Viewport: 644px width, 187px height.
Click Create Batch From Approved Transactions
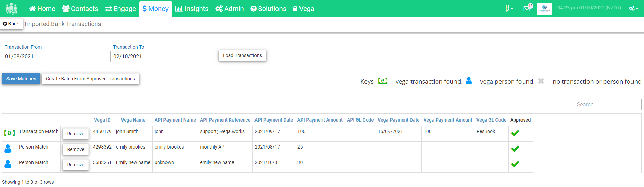tap(90, 79)
